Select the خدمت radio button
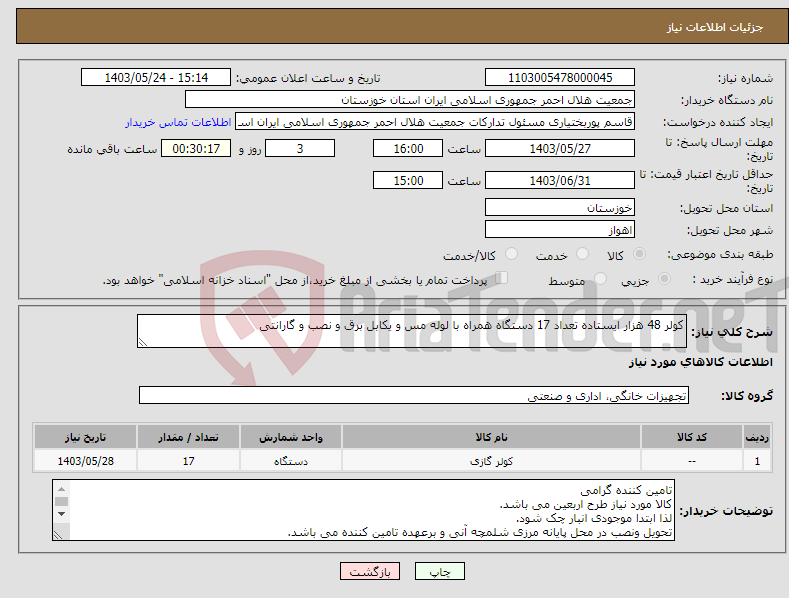This screenshot has width=789, height=598. point(582,254)
